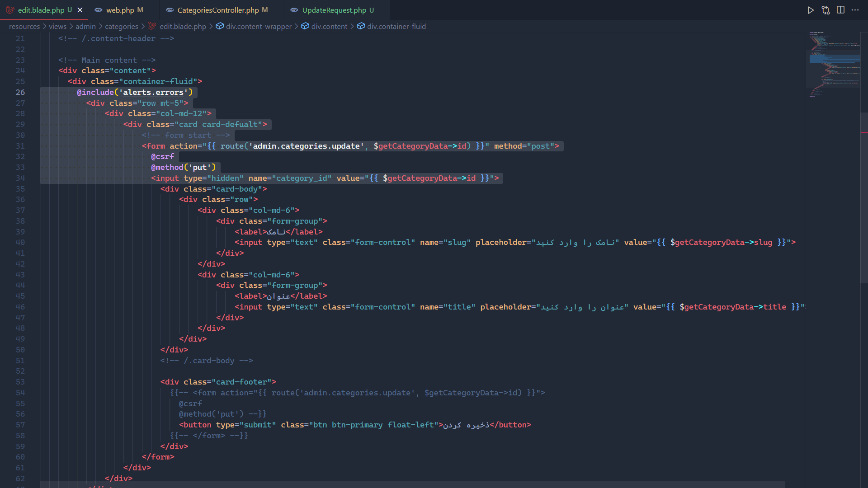This screenshot has width=868, height=488.
Task: Open the More Actions ellipsis menu
Action: [x=855, y=10]
